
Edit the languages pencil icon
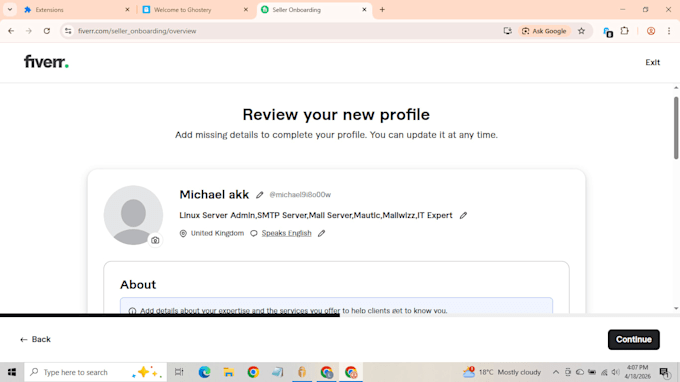321,233
